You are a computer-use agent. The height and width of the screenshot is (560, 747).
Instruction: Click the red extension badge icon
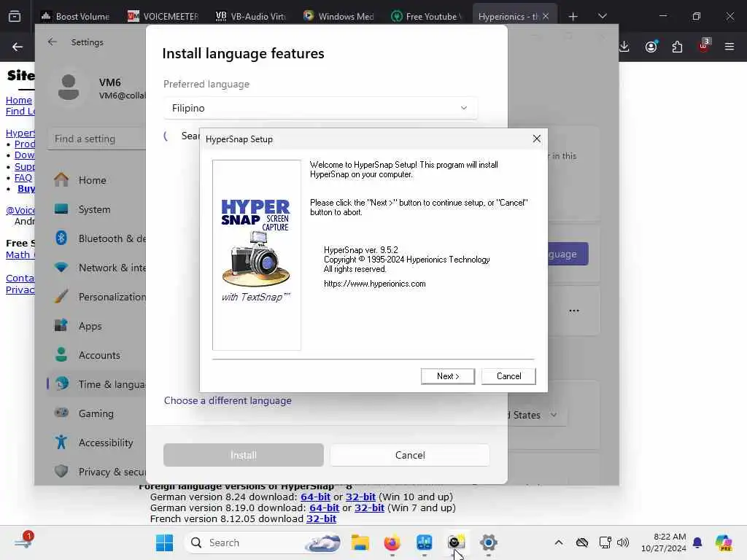tap(704, 46)
